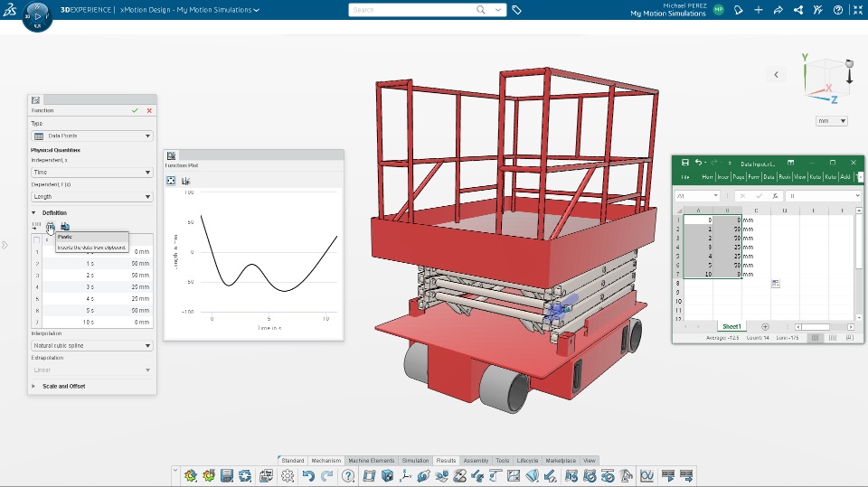Select the Sheet1 tab in Excel
Screen dimensions: 868x487
point(731,326)
